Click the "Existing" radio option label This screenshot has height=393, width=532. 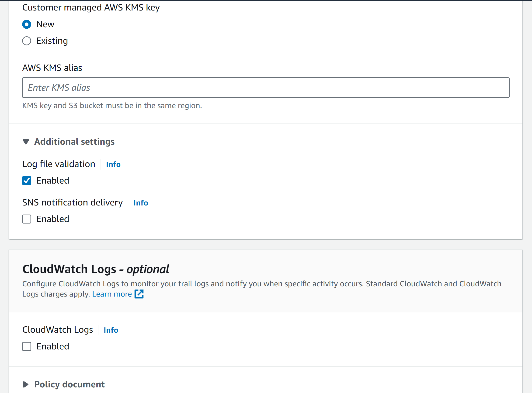[52, 41]
